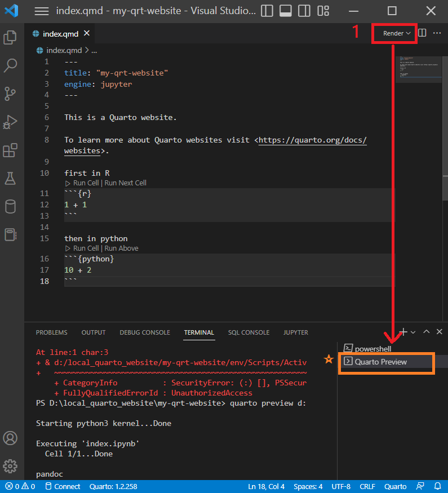Select the TERMINAL panel tab
This screenshot has width=448, height=493.
tap(199, 332)
